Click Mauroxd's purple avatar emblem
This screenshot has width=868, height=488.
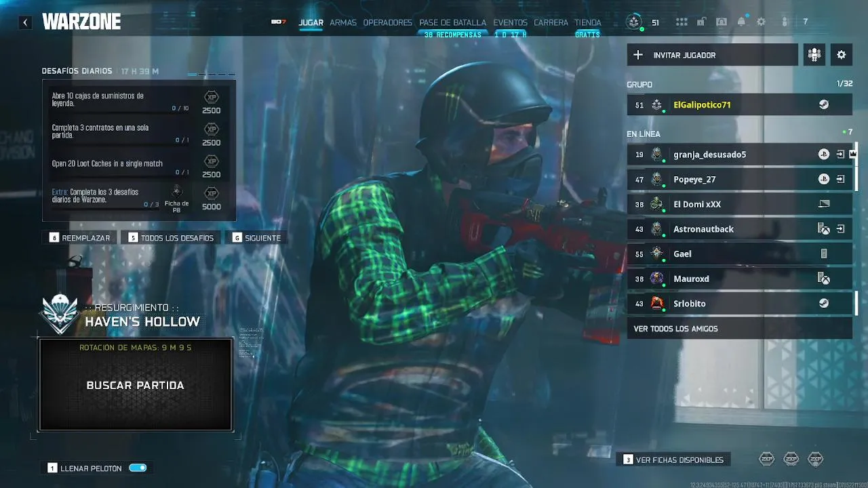[656, 279]
